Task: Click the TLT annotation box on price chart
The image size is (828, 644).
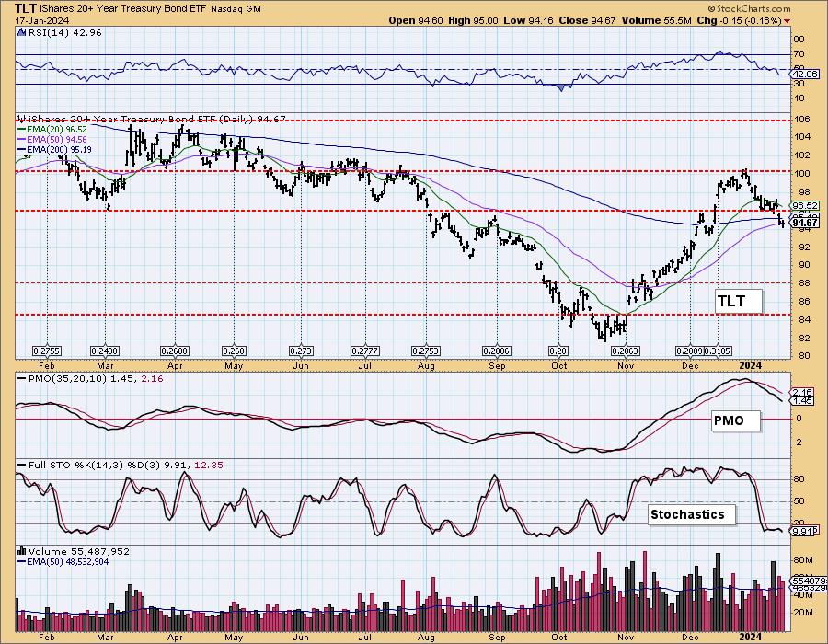Action: 739,302
